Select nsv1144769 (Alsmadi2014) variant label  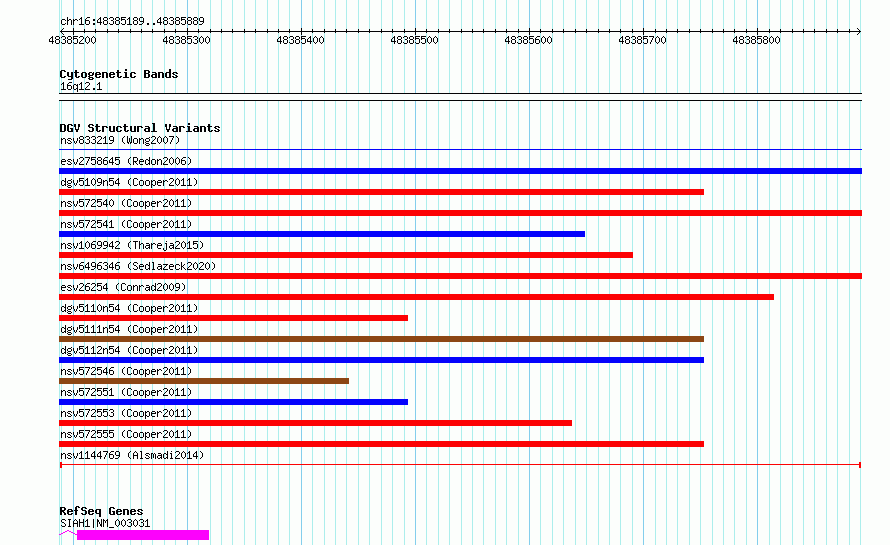click(132, 455)
